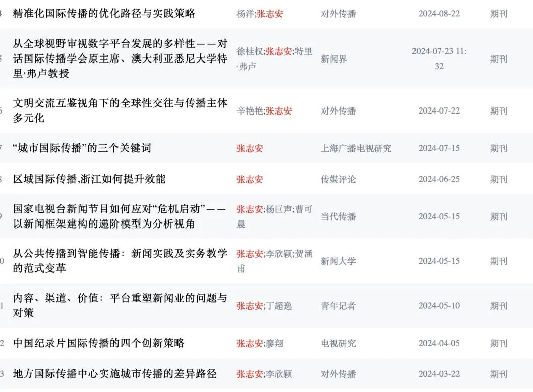This screenshot has height=392, width=533.
Task: Open article 精准化国际传播的优化路径与实践策略
Action: tap(104, 13)
